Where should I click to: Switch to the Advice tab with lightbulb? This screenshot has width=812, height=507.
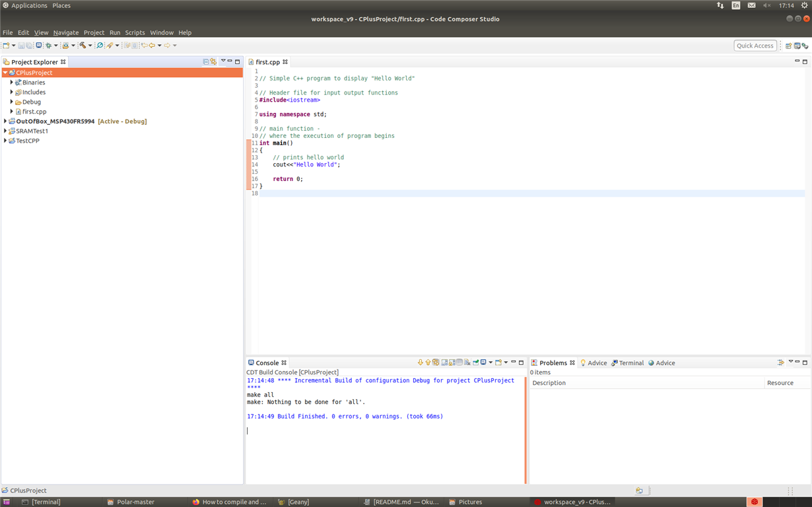coord(593,363)
